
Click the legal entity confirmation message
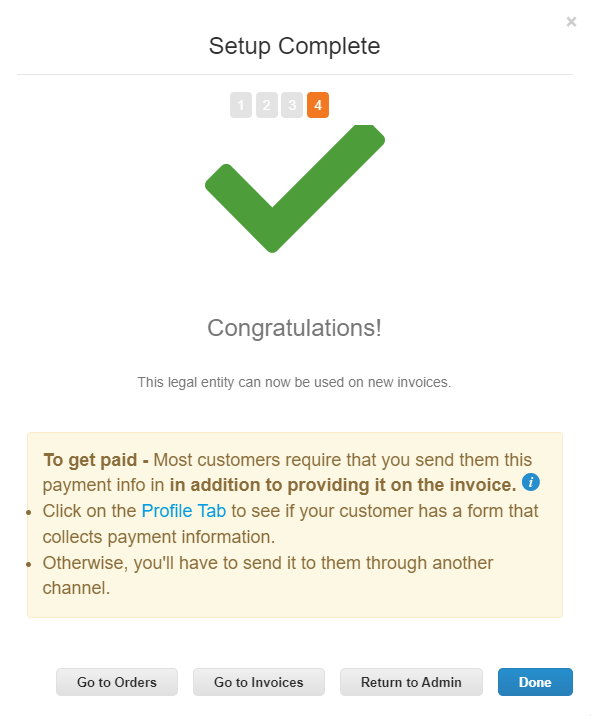[295, 382]
